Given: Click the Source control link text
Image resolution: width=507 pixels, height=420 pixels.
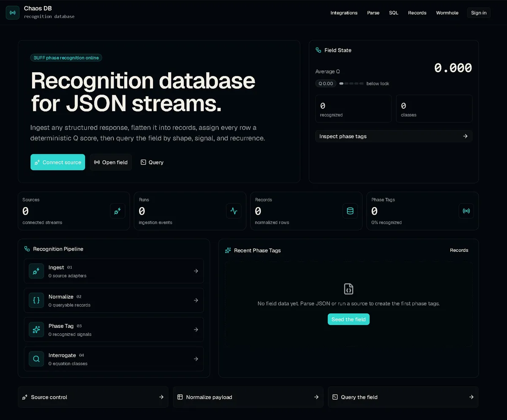Looking at the screenshot, I should [x=49, y=397].
